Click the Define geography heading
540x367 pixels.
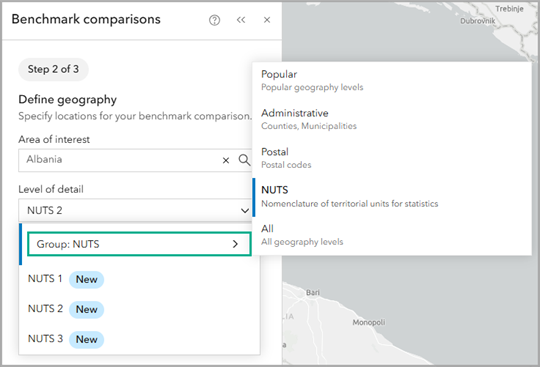coord(68,99)
